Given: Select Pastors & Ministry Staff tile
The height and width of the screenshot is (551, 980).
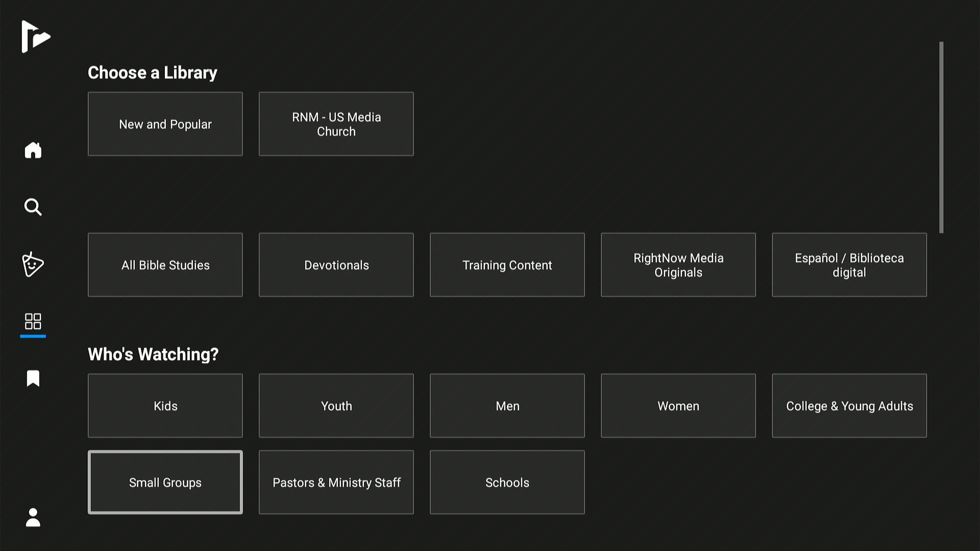Looking at the screenshot, I should click(x=336, y=482).
